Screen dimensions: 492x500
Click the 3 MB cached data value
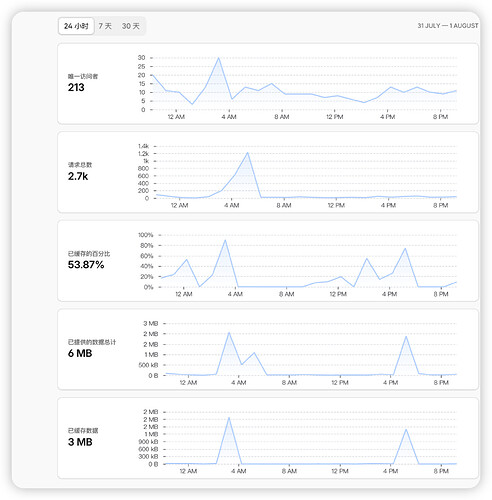(x=80, y=442)
